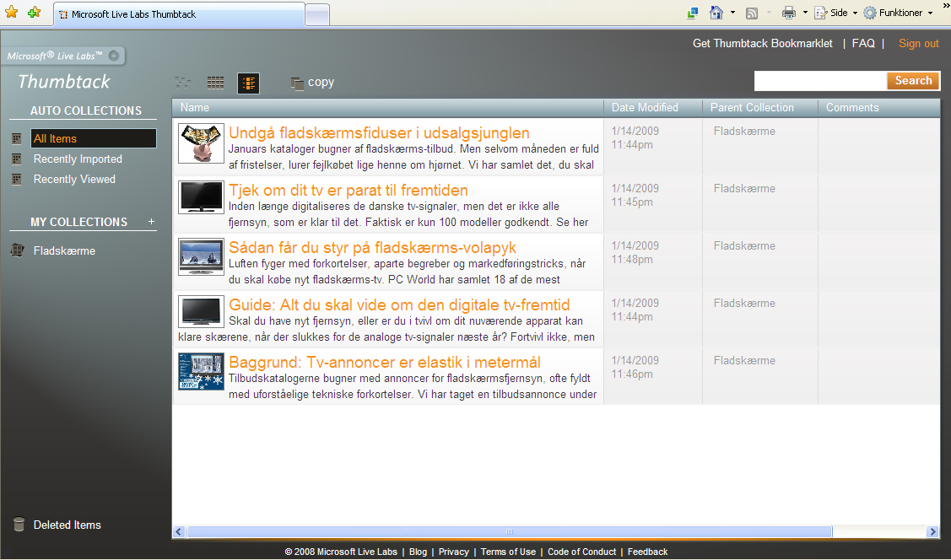Click Sign out link
Screen dimensions: 951x560
(919, 44)
